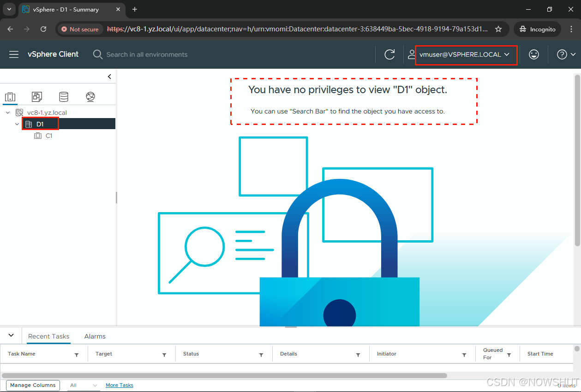Sort by Task Name column header
Screen dimensions: 581x392
22,354
